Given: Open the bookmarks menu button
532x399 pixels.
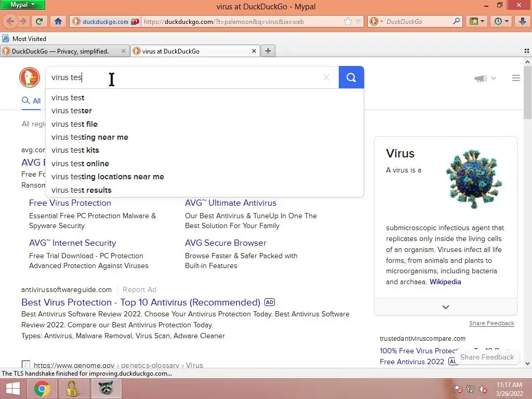Looking at the screenshot, I should (477, 21).
